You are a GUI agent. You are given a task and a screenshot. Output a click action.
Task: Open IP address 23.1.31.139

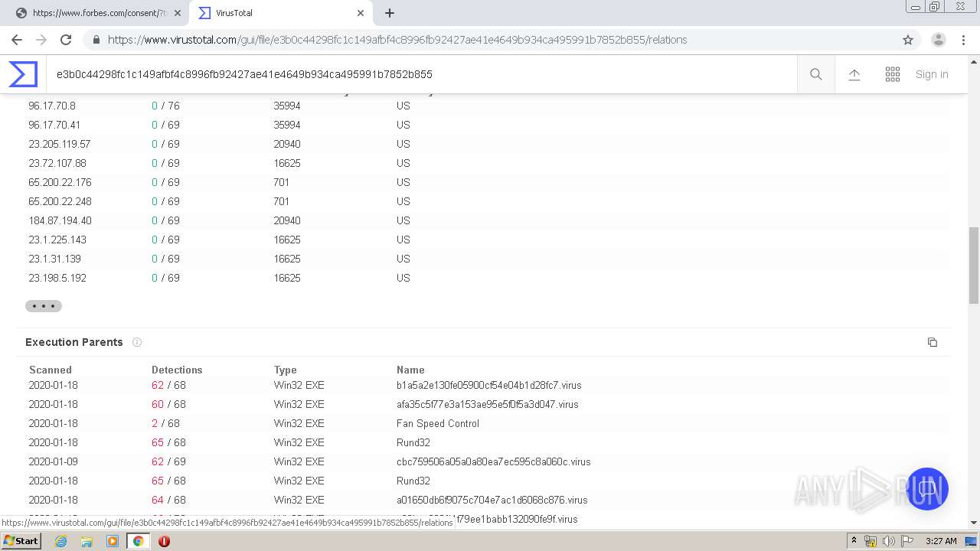(54, 259)
